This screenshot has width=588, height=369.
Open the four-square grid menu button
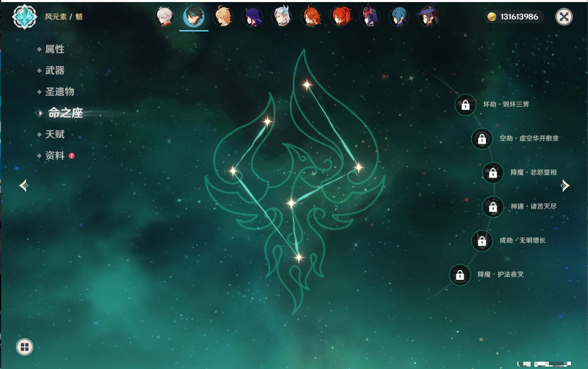24,347
